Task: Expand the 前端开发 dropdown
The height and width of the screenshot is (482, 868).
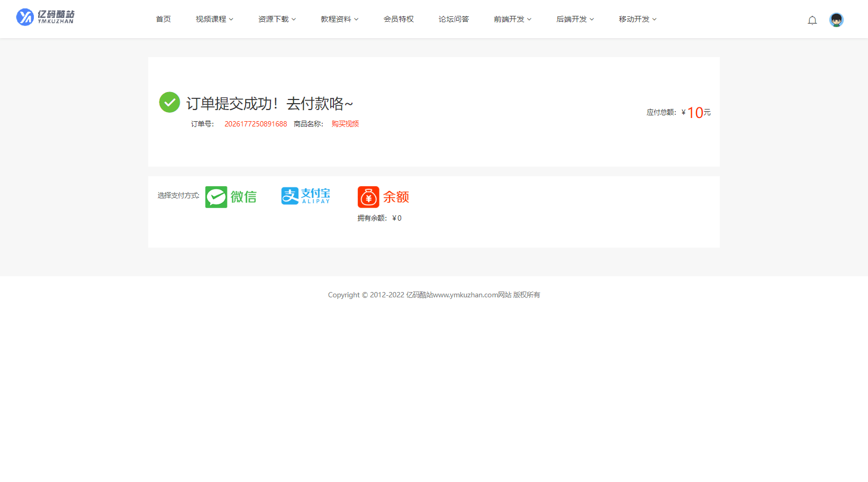Action: [512, 19]
